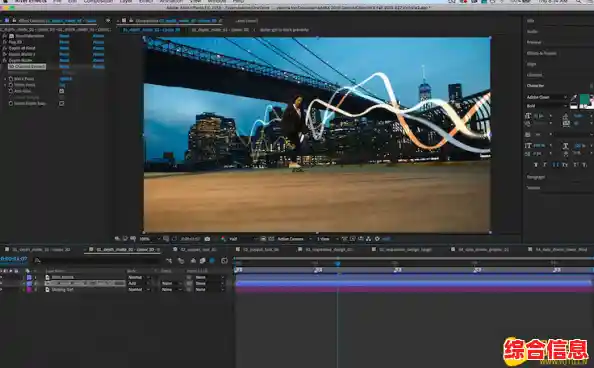The height and width of the screenshot is (368, 594).
Task: Toggle the Invert Depth Map checkbox
Action: tap(61, 103)
